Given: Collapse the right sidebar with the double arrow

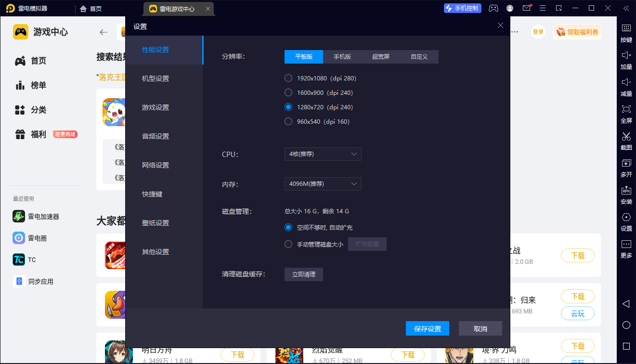Looking at the screenshot, I should (625, 8).
